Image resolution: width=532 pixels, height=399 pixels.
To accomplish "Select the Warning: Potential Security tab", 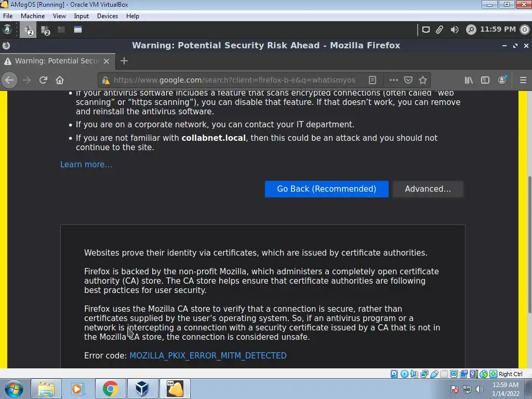I will point(58,61).
